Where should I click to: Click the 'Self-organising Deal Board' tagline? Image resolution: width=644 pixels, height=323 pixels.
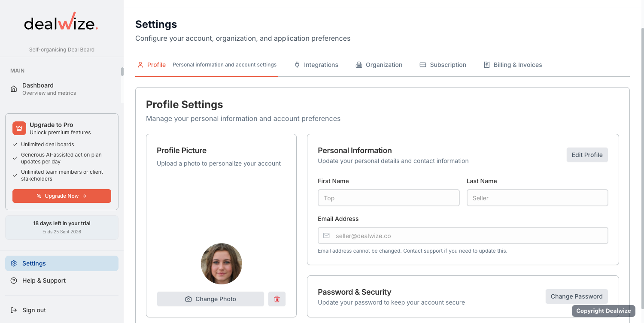(x=62, y=50)
